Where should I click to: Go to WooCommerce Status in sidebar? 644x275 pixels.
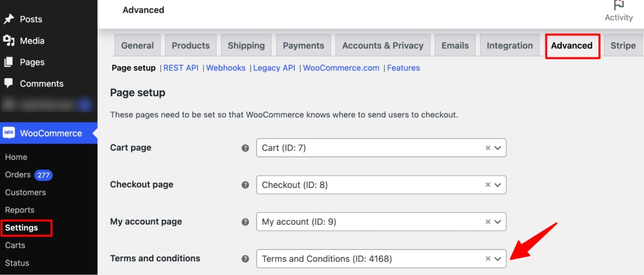click(x=17, y=263)
